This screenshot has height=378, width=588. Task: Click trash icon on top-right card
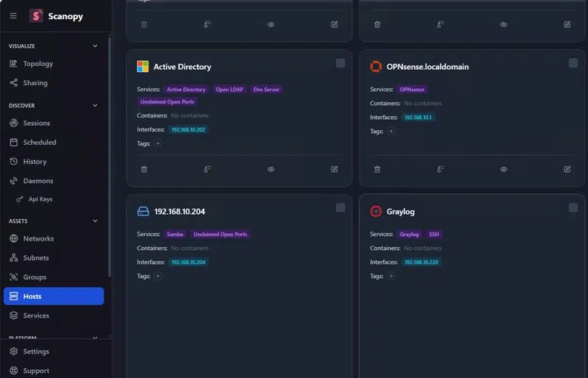pos(377,24)
